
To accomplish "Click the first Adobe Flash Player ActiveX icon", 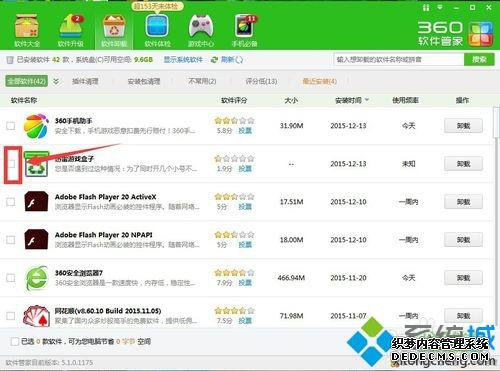I will coord(36,202).
